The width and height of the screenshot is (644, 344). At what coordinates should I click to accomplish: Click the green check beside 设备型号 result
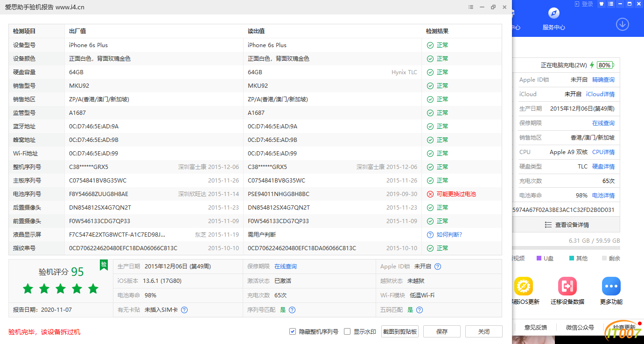430,45
